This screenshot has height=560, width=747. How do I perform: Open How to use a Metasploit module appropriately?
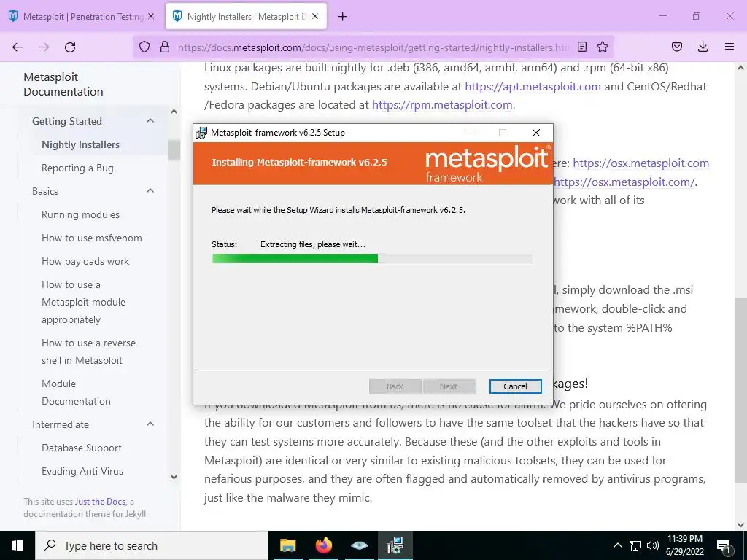pyautogui.click(x=83, y=302)
